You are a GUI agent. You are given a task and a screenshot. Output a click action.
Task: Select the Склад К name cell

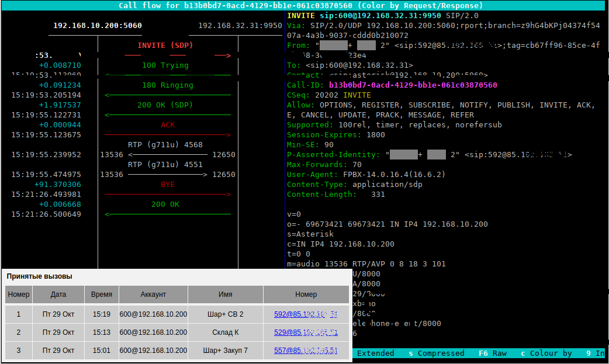[x=225, y=332]
